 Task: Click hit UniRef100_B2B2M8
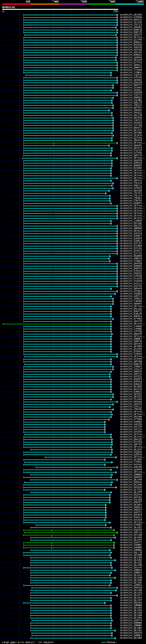(x=131, y=93)
